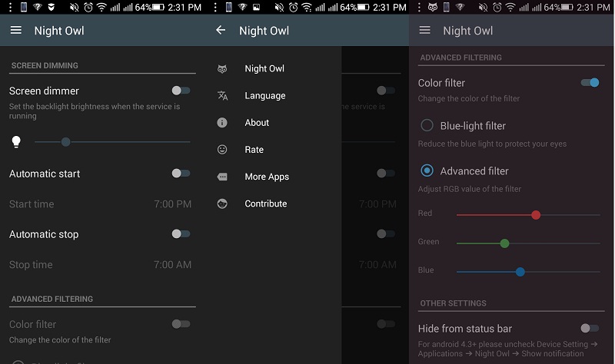Select Blue-light filter radio button
This screenshot has height=364, width=615.
tap(427, 125)
